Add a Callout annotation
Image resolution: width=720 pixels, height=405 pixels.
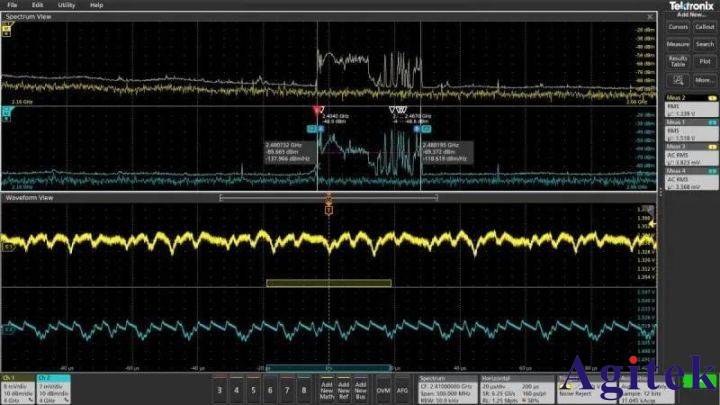click(705, 28)
